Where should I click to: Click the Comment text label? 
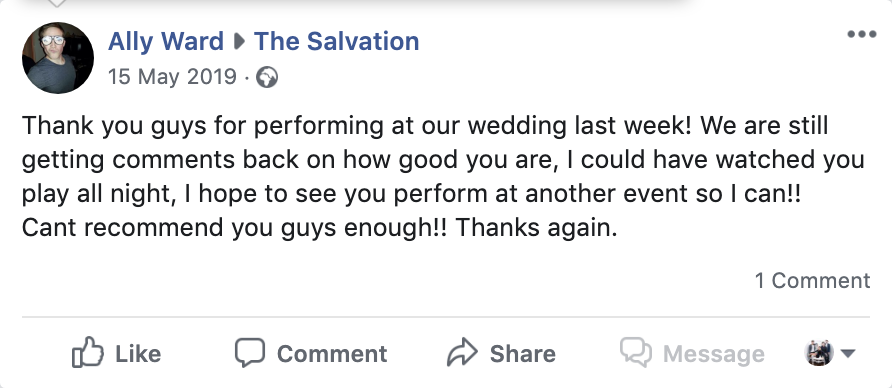332,354
